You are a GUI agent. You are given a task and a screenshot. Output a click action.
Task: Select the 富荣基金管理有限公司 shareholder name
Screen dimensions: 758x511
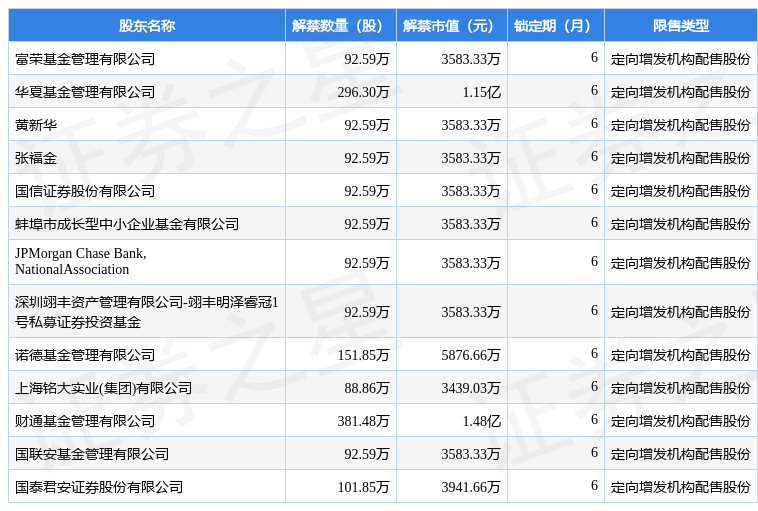coord(85,59)
